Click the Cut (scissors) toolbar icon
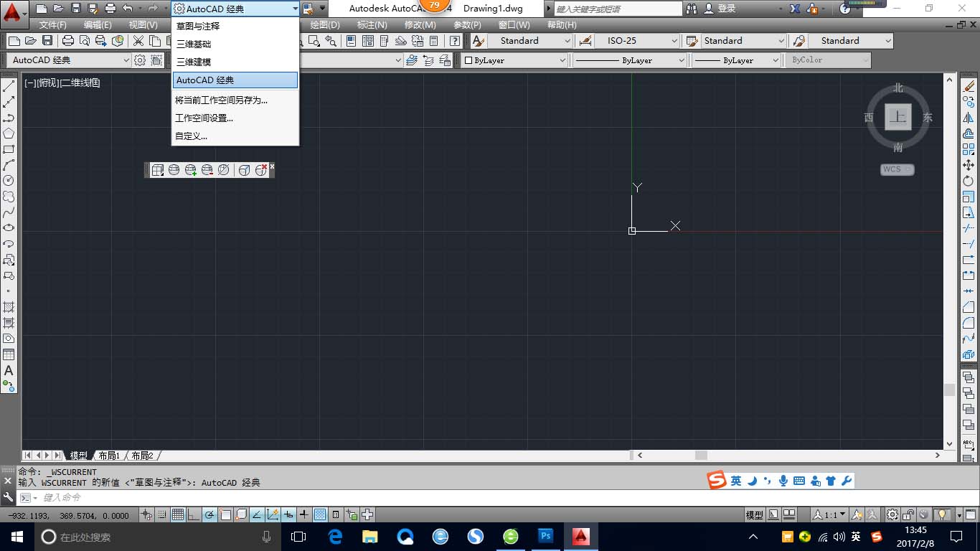Screen dimensions: 980x551 click(x=138, y=41)
